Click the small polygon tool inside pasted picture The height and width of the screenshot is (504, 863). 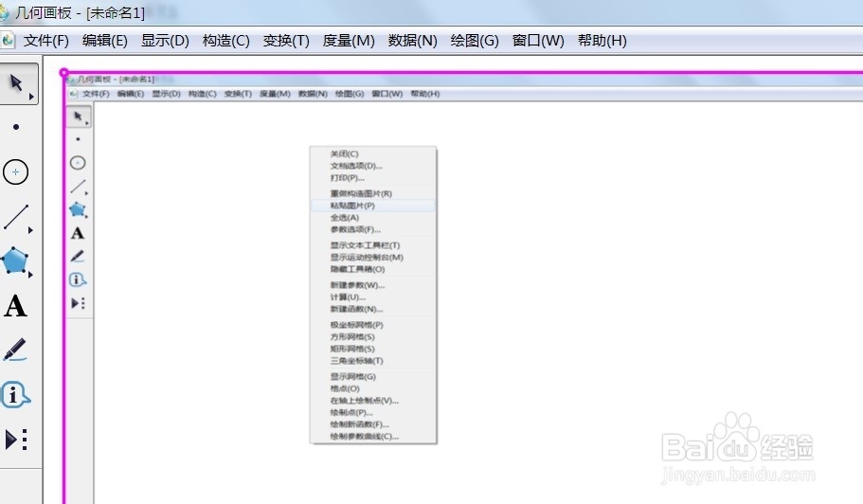click(x=77, y=209)
